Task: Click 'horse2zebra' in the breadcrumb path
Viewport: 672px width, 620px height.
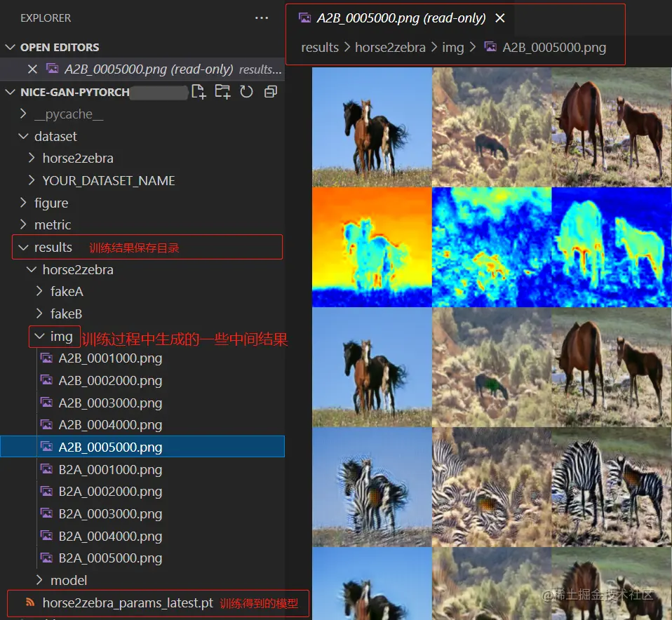Action: pos(390,47)
